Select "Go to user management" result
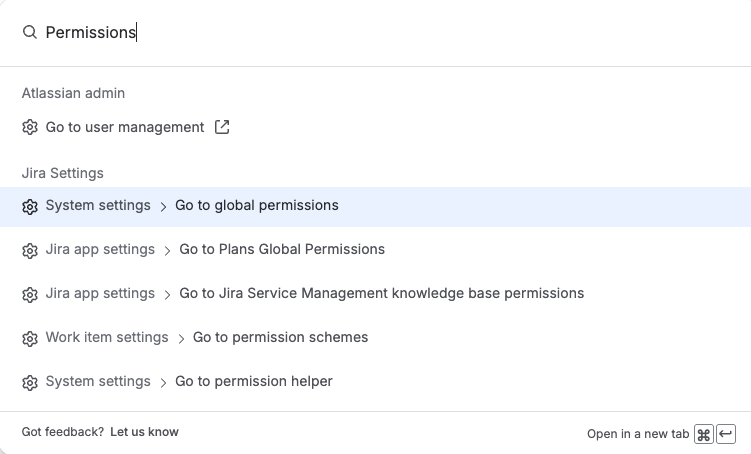The height and width of the screenshot is (454, 751). pos(125,127)
